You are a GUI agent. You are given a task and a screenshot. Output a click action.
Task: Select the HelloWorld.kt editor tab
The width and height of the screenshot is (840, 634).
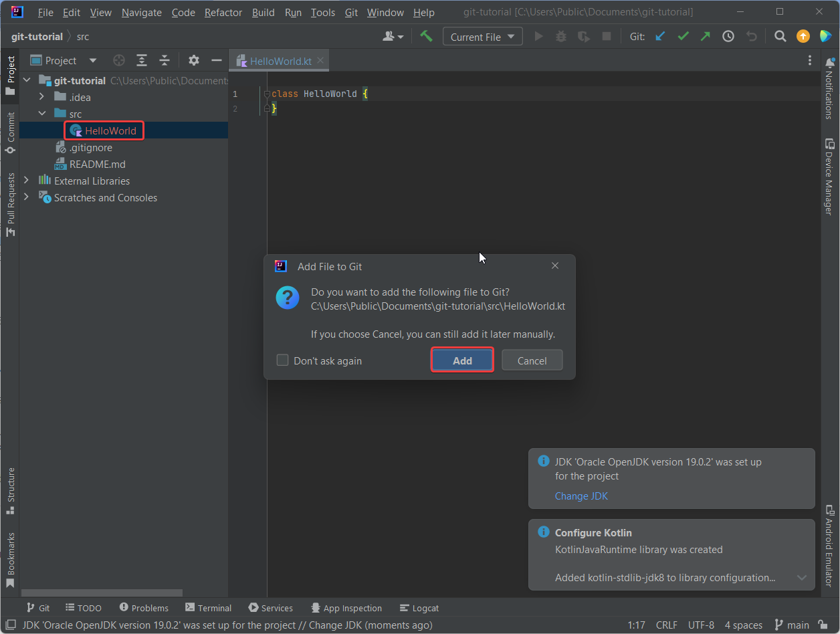pyautogui.click(x=279, y=60)
